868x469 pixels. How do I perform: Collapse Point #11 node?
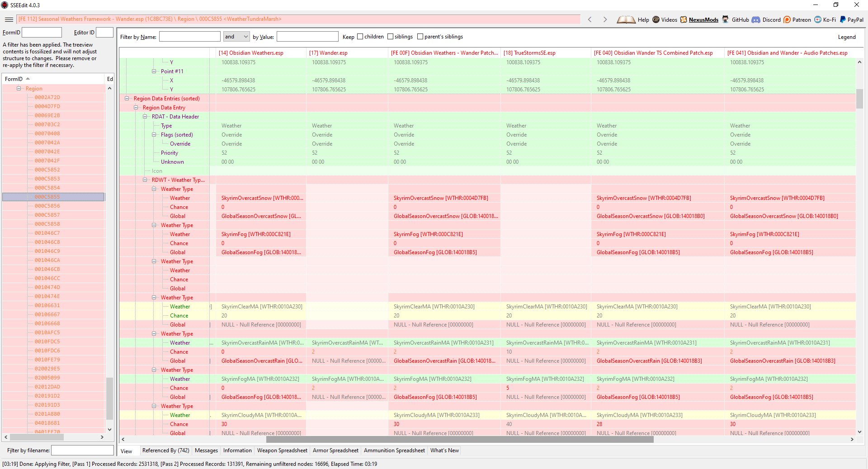[x=154, y=71]
